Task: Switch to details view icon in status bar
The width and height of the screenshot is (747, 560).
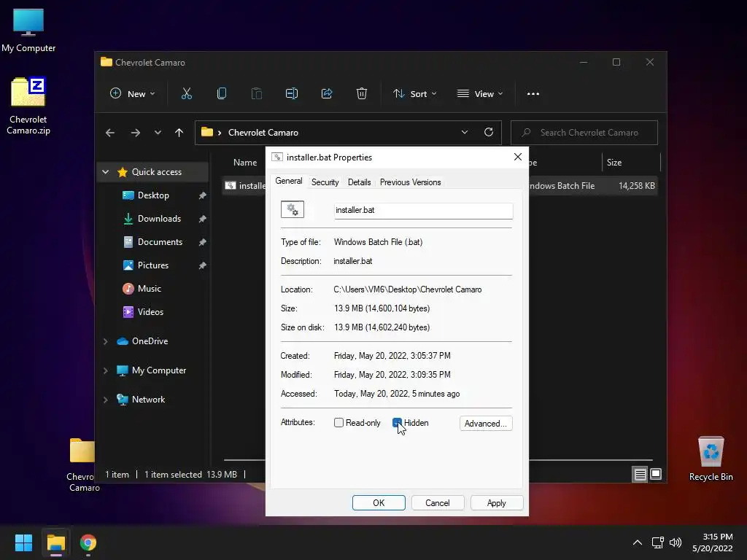Action: [x=640, y=474]
